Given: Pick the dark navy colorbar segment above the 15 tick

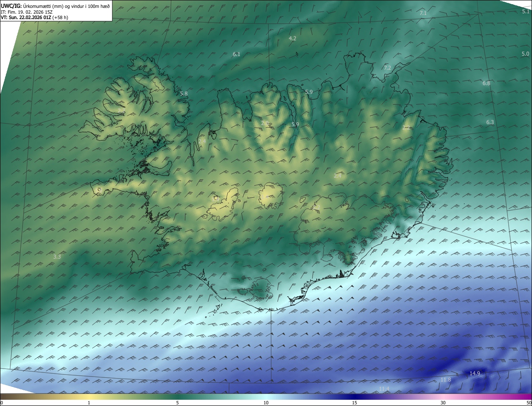Looking at the screenshot, I should point(355,396).
